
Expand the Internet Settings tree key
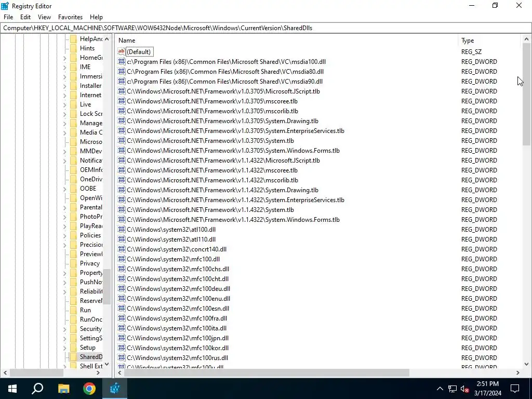pyautogui.click(x=64, y=96)
